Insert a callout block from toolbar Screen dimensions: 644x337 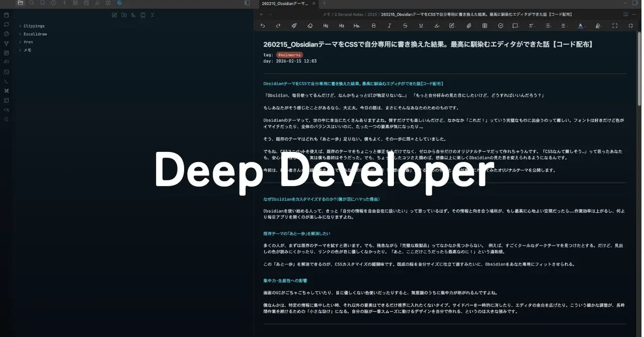(515, 25)
